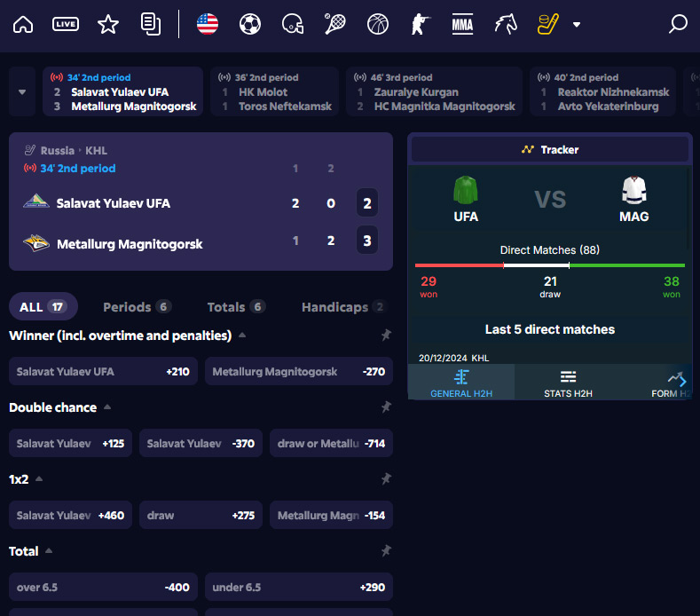Select the GENERAL H2H tab
This screenshot has width=700, height=616.
tap(461, 383)
